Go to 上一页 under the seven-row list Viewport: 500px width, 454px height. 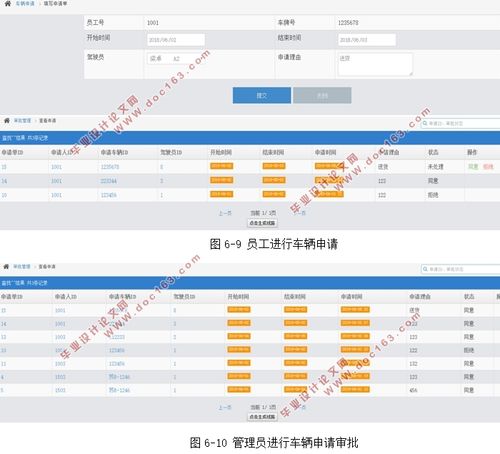(225, 407)
